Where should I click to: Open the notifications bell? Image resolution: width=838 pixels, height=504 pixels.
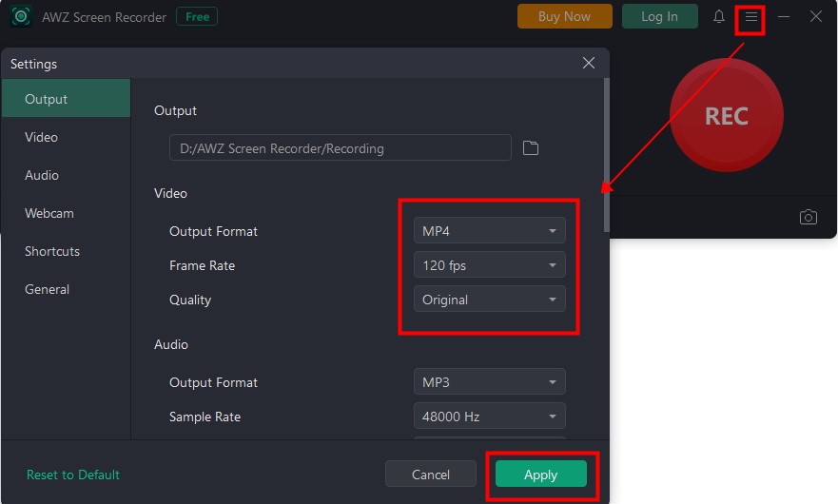(719, 16)
